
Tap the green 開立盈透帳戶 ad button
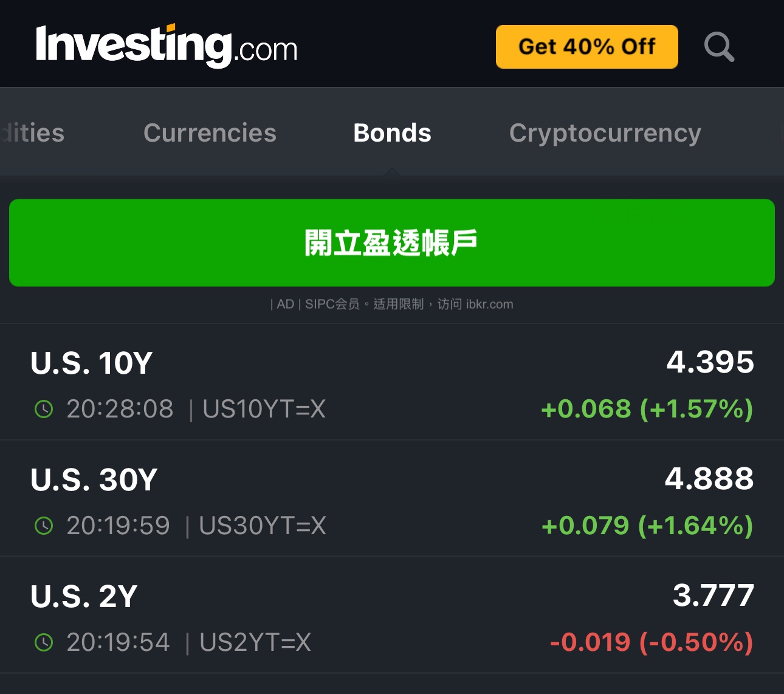click(392, 242)
